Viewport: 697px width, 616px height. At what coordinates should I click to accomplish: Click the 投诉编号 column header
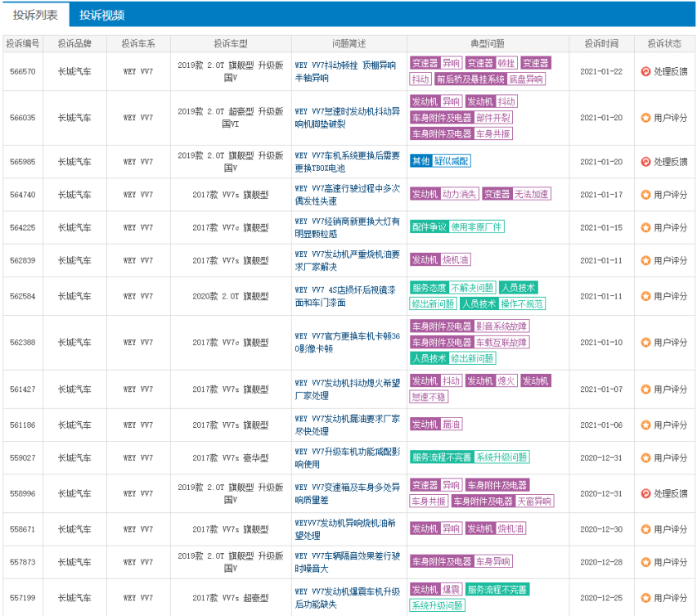[23, 43]
